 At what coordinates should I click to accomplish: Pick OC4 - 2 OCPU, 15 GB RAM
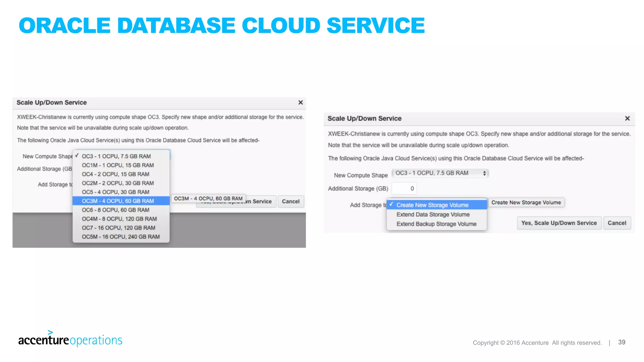click(121, 174)
